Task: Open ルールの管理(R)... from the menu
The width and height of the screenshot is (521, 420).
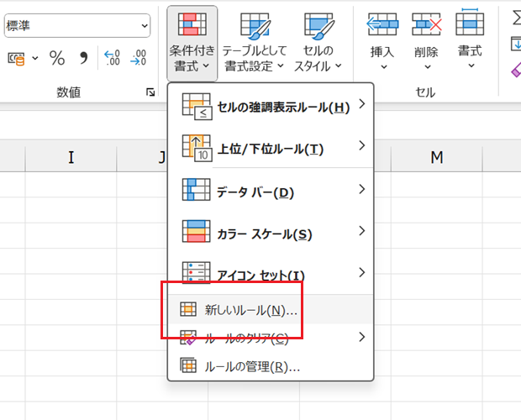Action: pyautogui.click(x=252, y=366)
